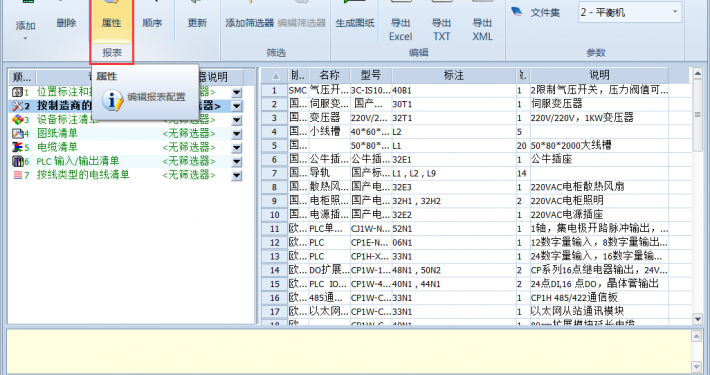Export the report with 导出 TXT
The height and width of the screenshot is (375, 710).
point(441,28)
